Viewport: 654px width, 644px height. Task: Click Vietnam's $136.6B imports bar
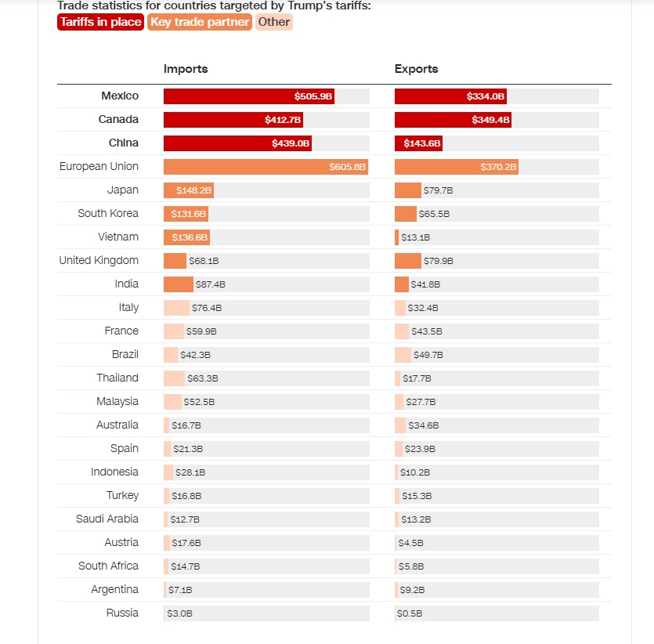coord(187,237)
